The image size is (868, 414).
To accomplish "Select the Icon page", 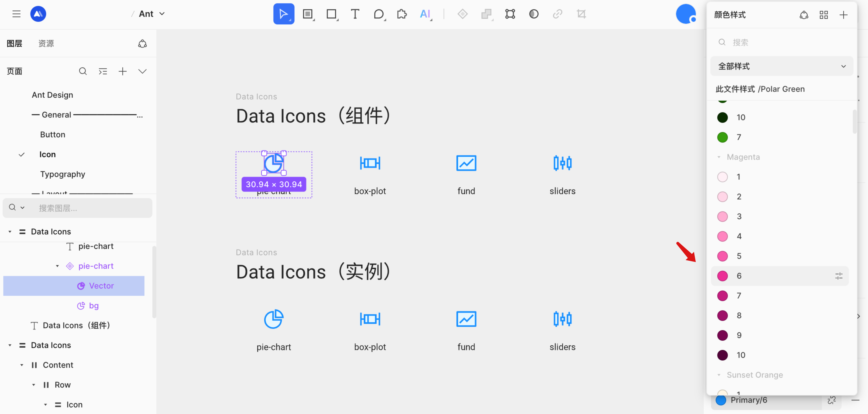I will point(47,154).
